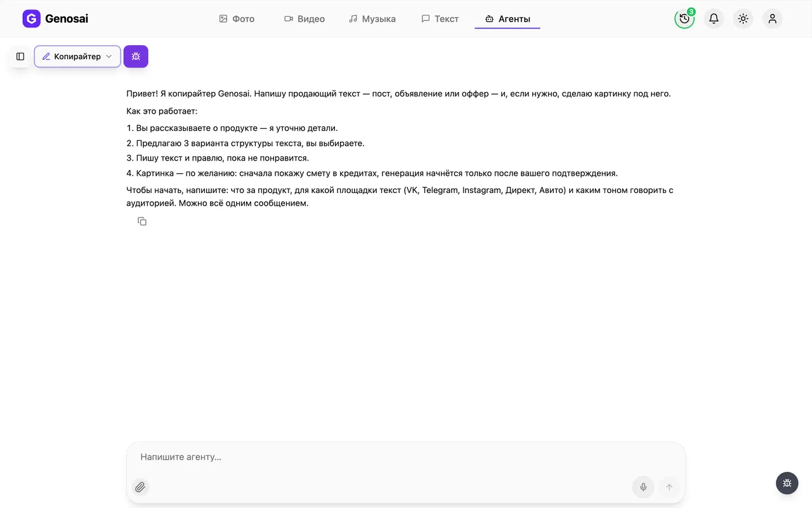Click the Genosai logo icon
The width and height of the screenshot is (812, 508).
(31, 19)
